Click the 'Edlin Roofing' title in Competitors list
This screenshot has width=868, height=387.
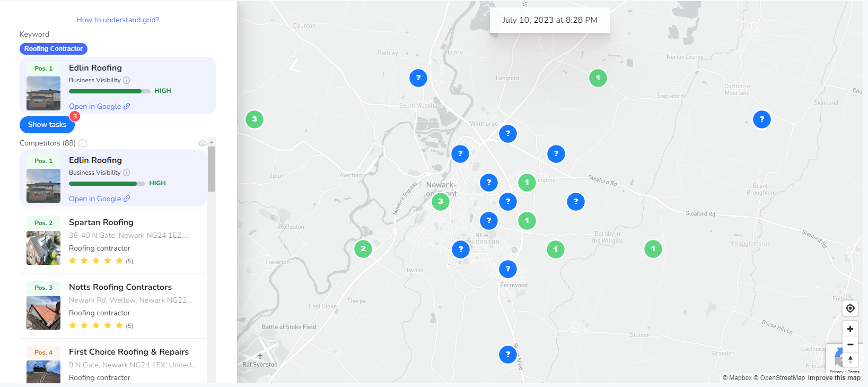click(x=95, y=160)
